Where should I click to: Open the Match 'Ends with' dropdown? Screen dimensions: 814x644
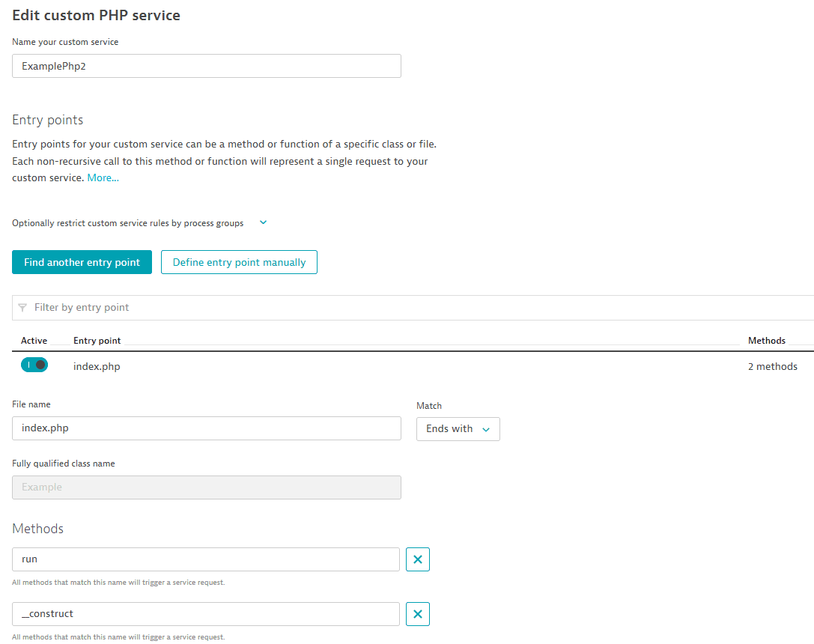coord(458,429)
